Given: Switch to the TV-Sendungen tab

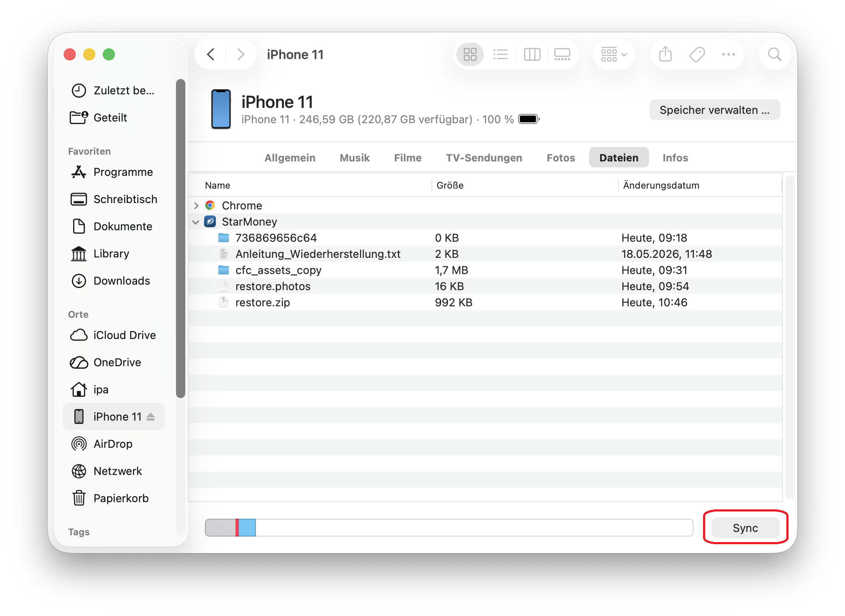Looking at the screenshot, I should point(484,158).
